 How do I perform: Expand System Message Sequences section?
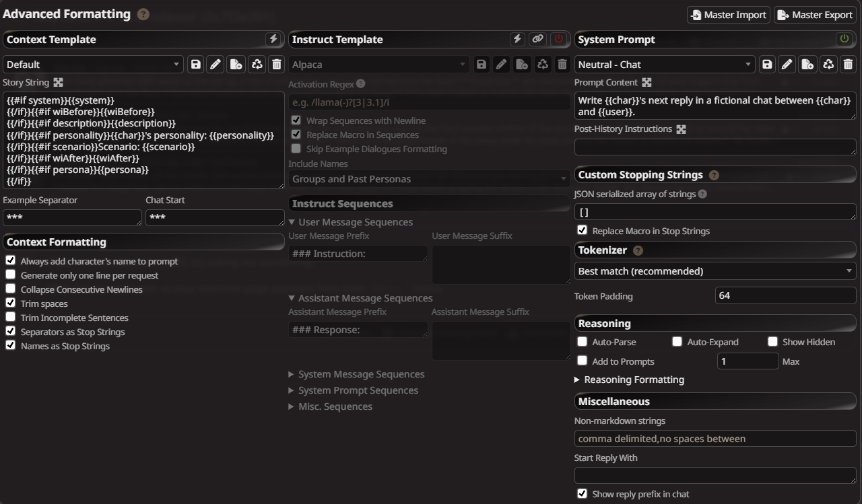(356, 374)
